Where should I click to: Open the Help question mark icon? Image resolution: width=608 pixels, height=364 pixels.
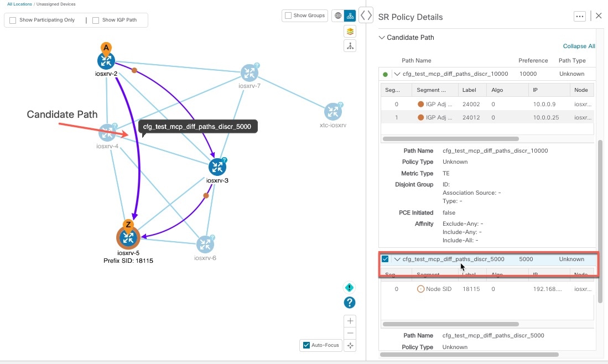[349, 303]
